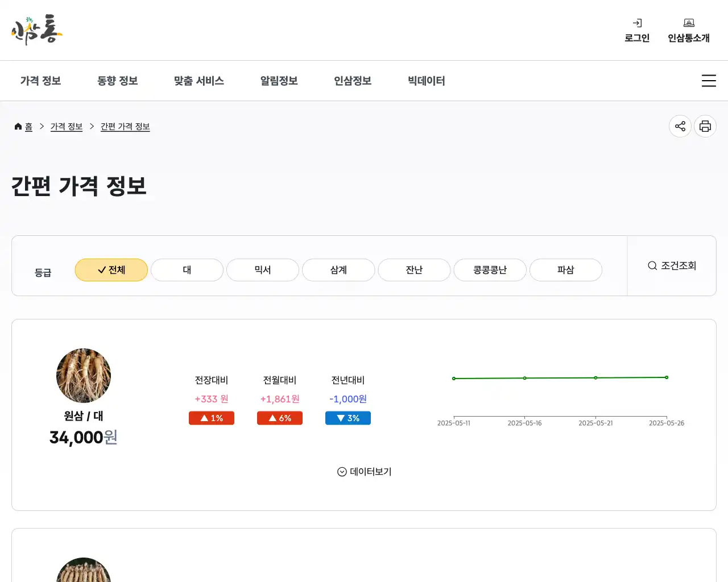Click the -1,000원 value
Viewport: 728px width, 582px height.
[x=348, y=399]
